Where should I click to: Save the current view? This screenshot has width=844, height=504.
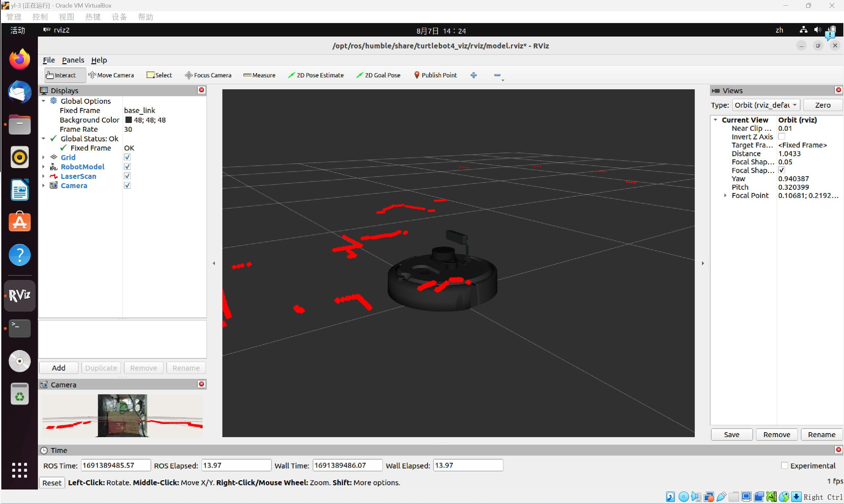click(732, 435)
